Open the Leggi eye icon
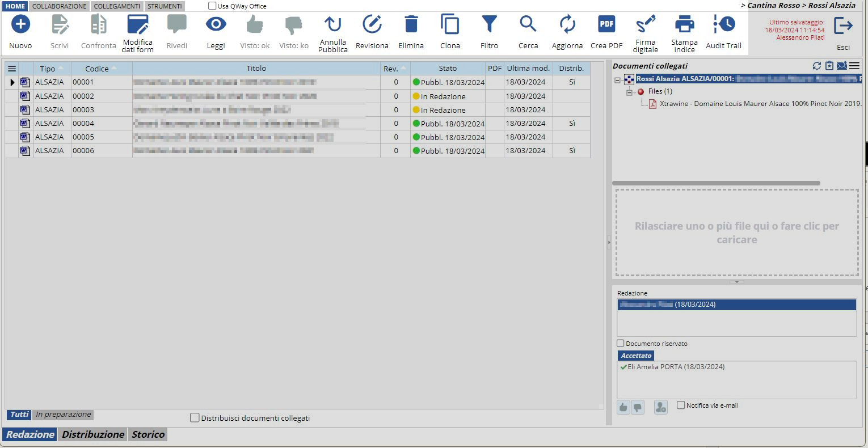The height and width of the screenshot is (448, 868). (216, 25)
